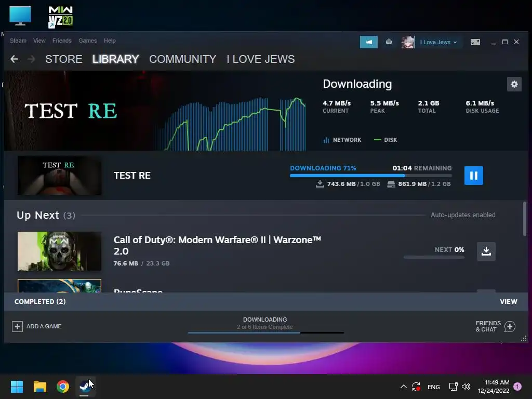Click the Friends & Chat plus bubble icon

(510, 326)
